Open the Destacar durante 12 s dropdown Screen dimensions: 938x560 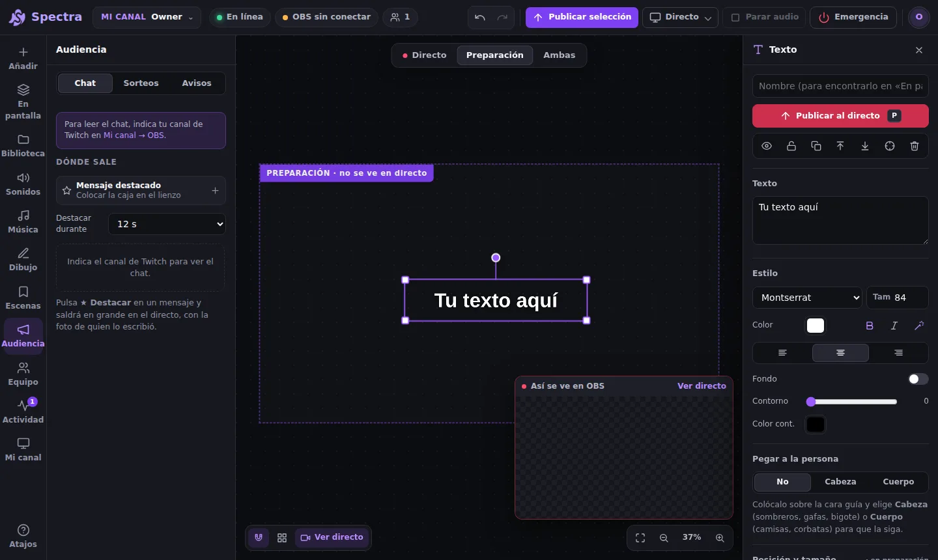pos(167,224)
